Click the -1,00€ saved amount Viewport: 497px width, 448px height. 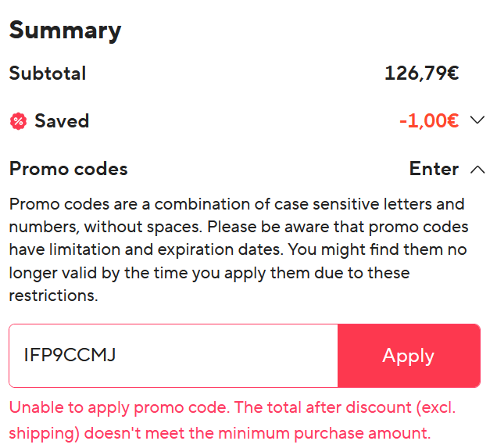(428, 121)
